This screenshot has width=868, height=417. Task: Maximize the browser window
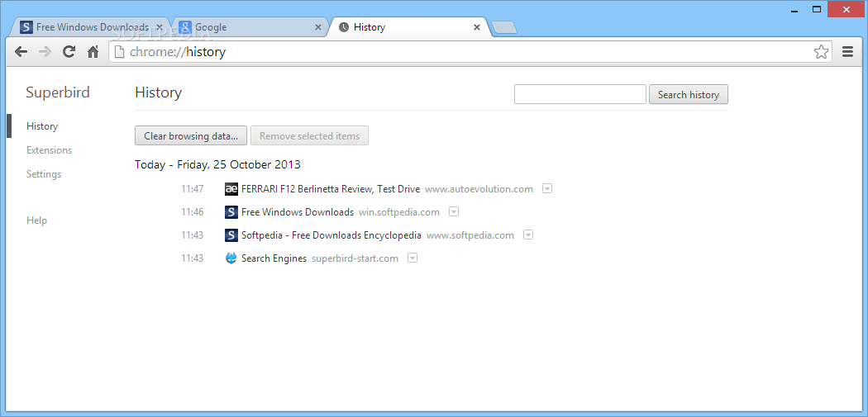click(816, 9)
